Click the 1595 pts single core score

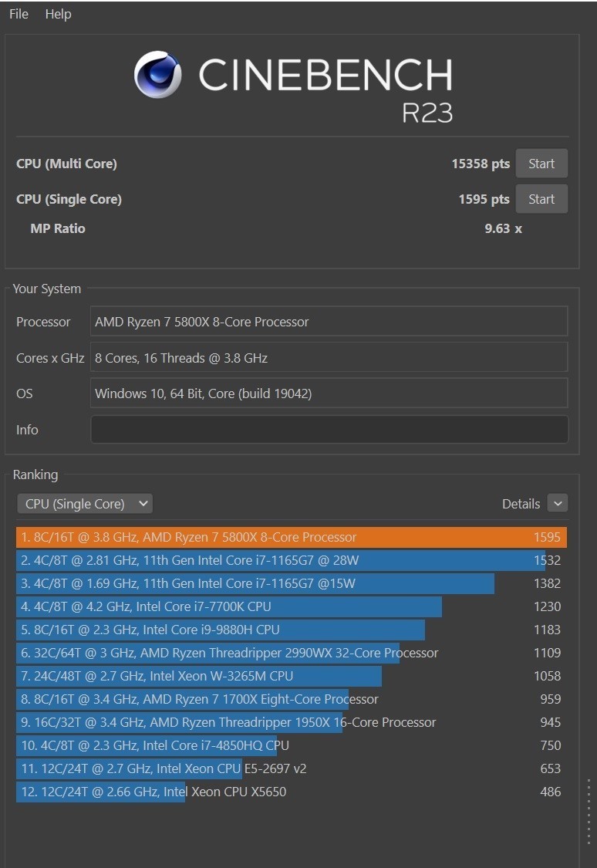tap(484, 199)
